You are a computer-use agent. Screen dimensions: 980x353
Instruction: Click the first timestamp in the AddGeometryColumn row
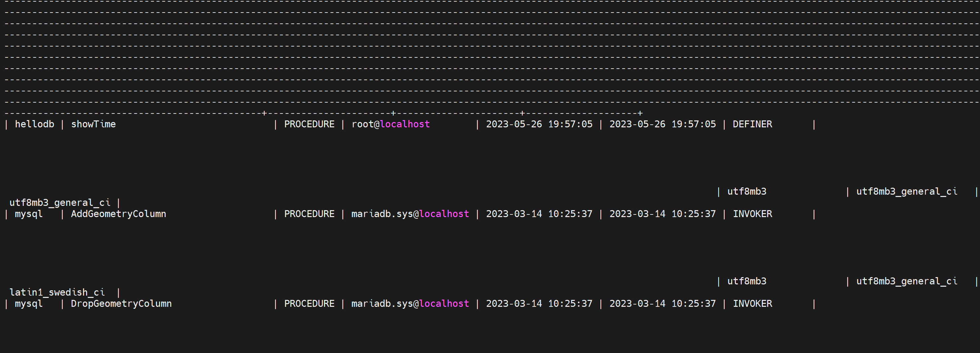pos(539,214)
